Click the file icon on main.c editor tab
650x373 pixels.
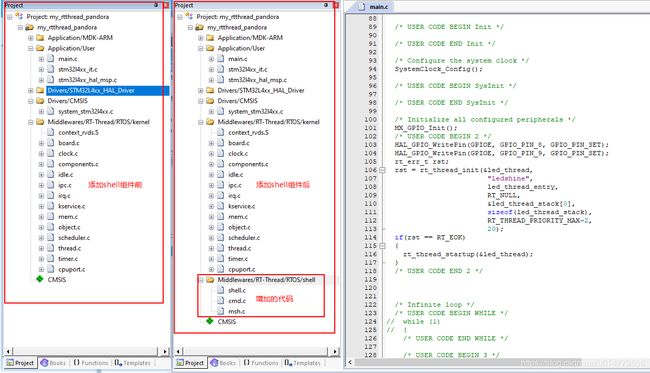[x=361, y=6]
